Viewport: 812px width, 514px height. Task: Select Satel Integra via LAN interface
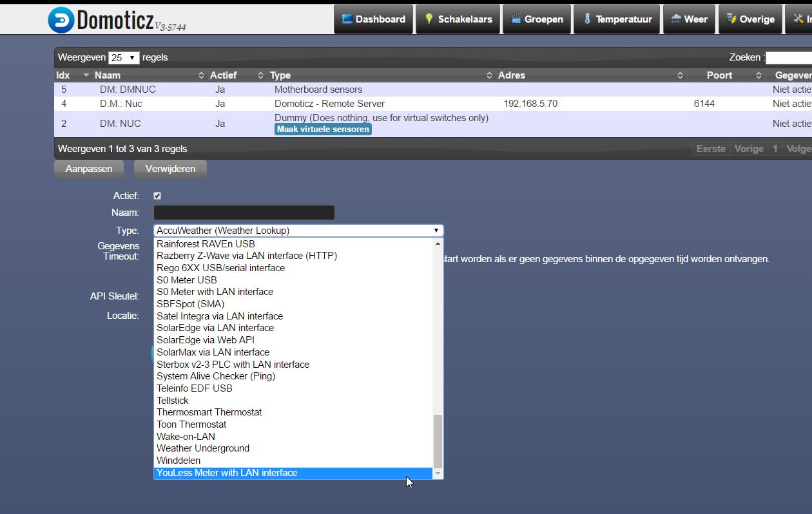[x=293, y=316]
